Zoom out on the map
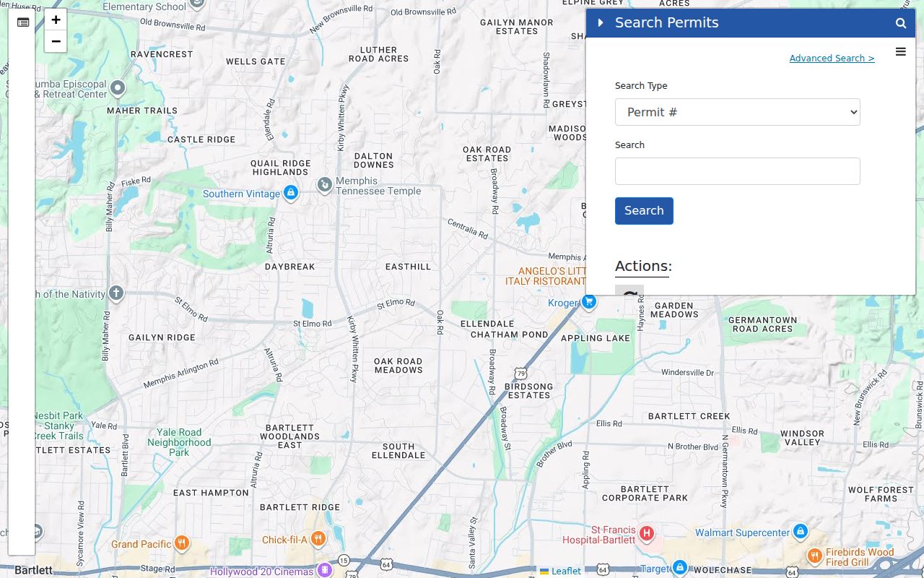 (56, 42)
